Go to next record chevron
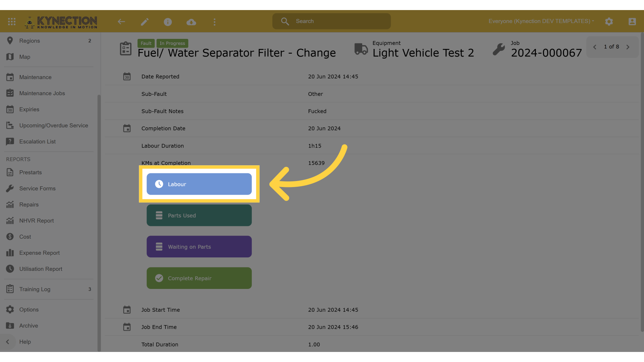The image size is (644, 362). [x=628, y=47]
